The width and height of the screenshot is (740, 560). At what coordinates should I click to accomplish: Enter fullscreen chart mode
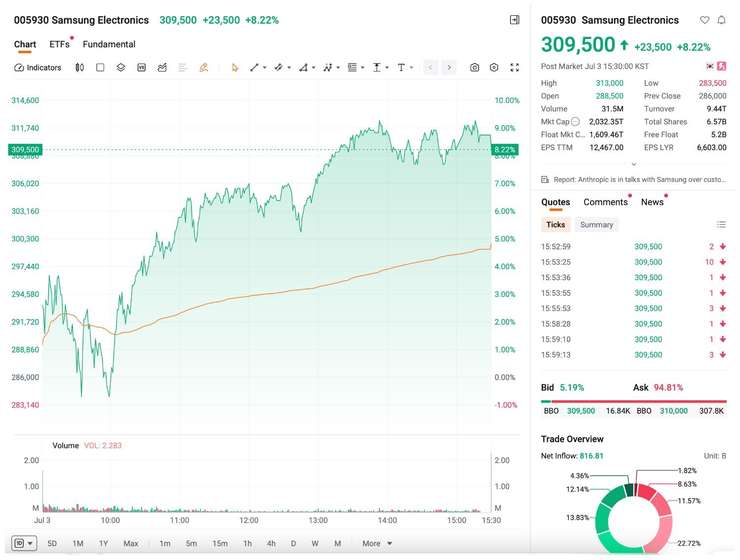point(515,68)
